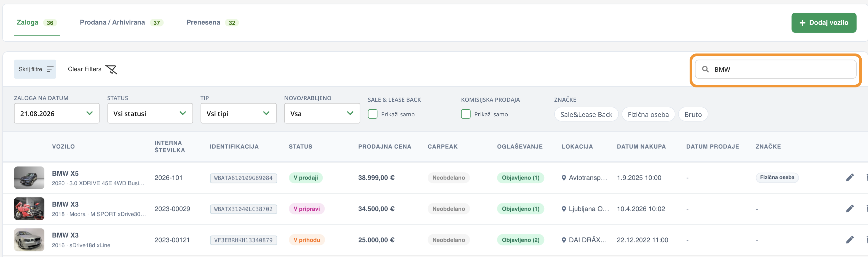Click the VIN WBATA610109G89084
This screenshot has height=257, width=868.
(x=243, y=178)
